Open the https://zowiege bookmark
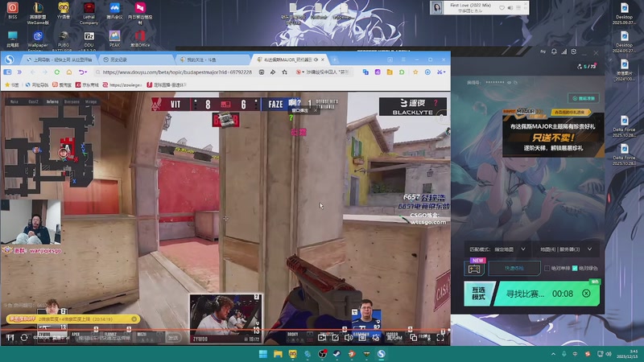This screenshot has width=644, height=362. [x=122, y=85]
